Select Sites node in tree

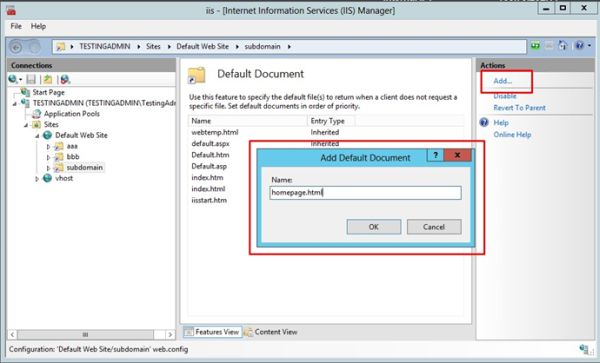point(51,124)
